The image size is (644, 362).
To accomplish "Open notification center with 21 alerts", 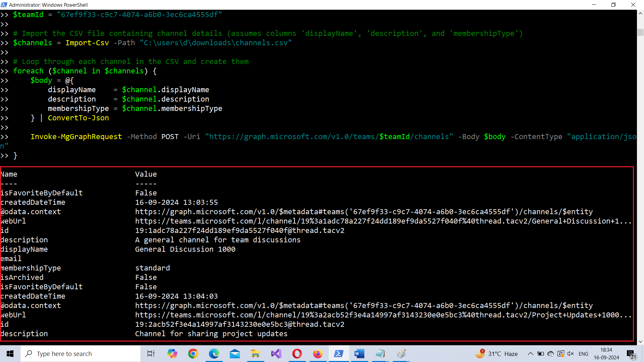I will (631, 354).
